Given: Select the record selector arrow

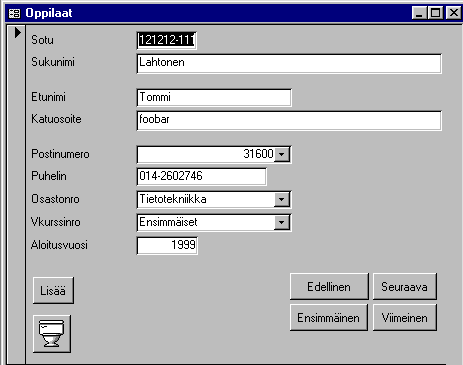Looking at the screenshot, I should click(18, 33).
